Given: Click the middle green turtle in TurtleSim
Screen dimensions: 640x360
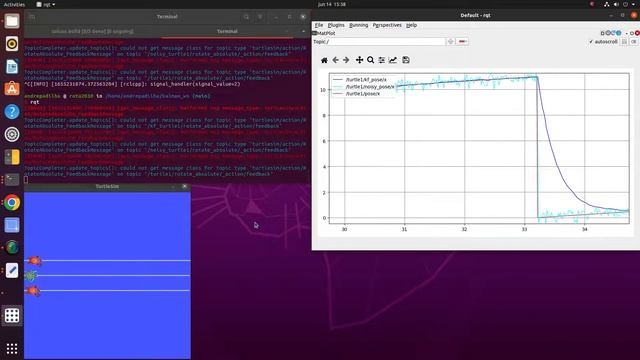Looking at the screenshot, I should (x=31, y=276).
